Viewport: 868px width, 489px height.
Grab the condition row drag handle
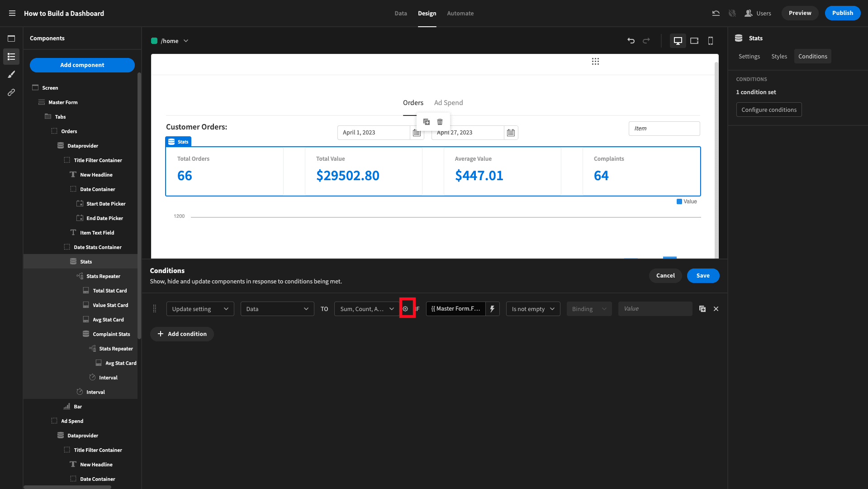click(155, 309)
